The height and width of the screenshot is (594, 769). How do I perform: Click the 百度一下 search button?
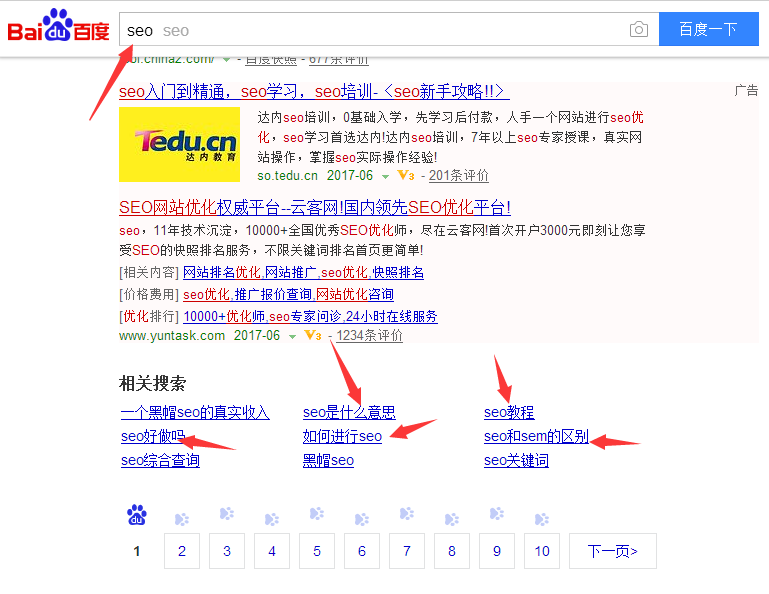pyautogui.click(x=707, y=30)
